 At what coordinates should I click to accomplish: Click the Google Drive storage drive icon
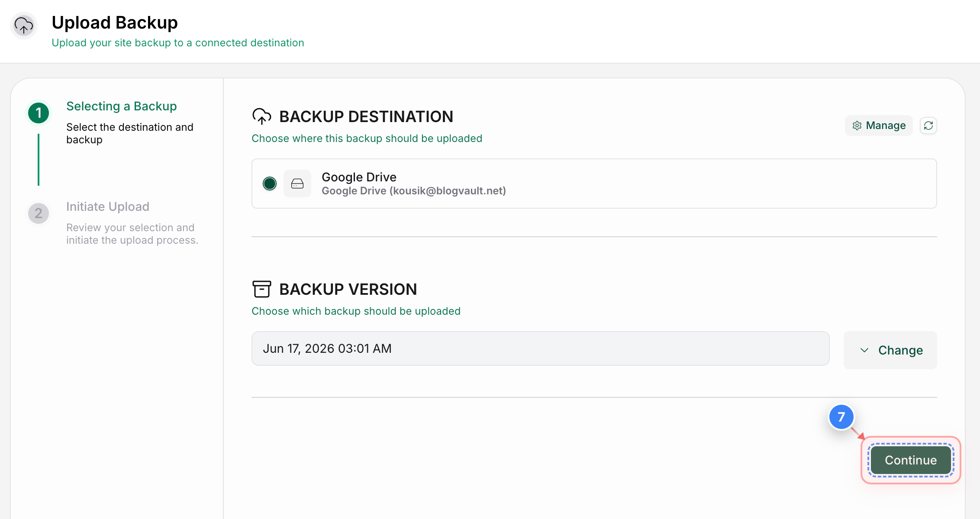(x=297, y=184)
